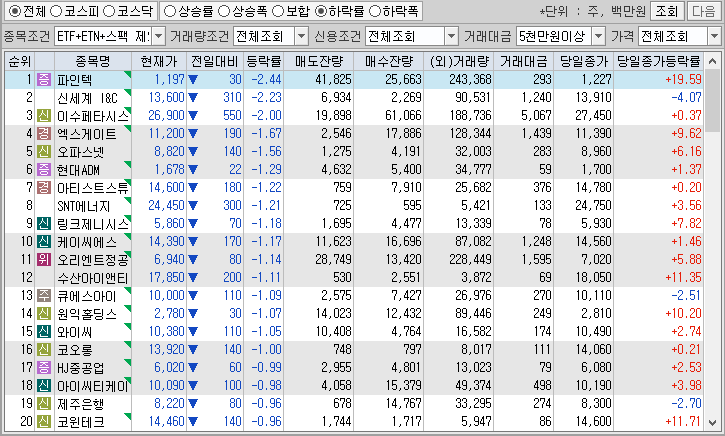Sort by the 현재가 column header
Screen dimensions: 725x436
pyautogui.click(x=159, y=61)
